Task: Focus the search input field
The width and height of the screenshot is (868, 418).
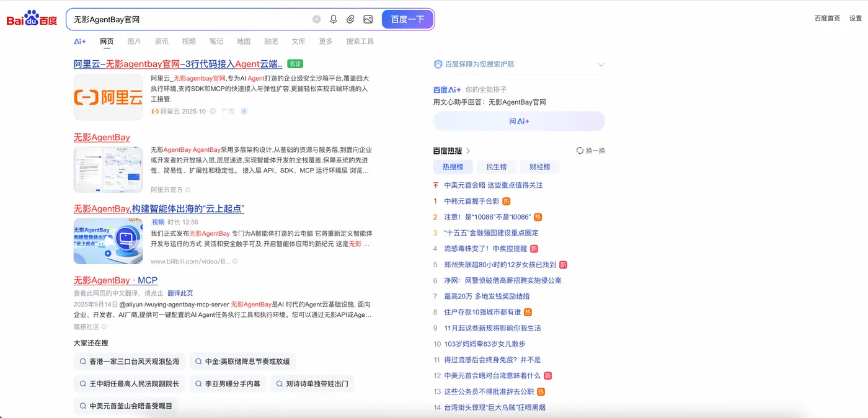Action: pos(189,19)
